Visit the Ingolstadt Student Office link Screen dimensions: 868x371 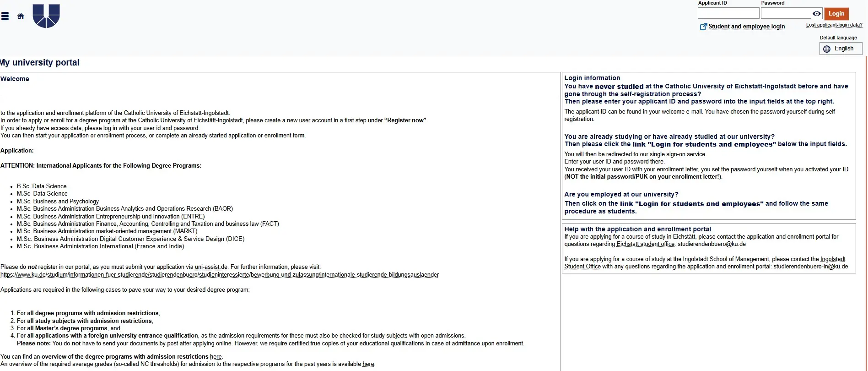tap(832, 259)
